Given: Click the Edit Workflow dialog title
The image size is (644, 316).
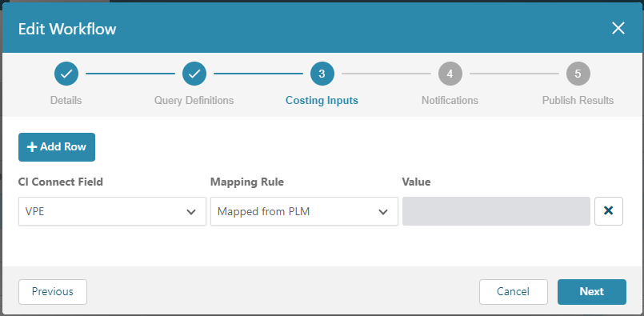Looking at the screenshot, I should (67, 29).
